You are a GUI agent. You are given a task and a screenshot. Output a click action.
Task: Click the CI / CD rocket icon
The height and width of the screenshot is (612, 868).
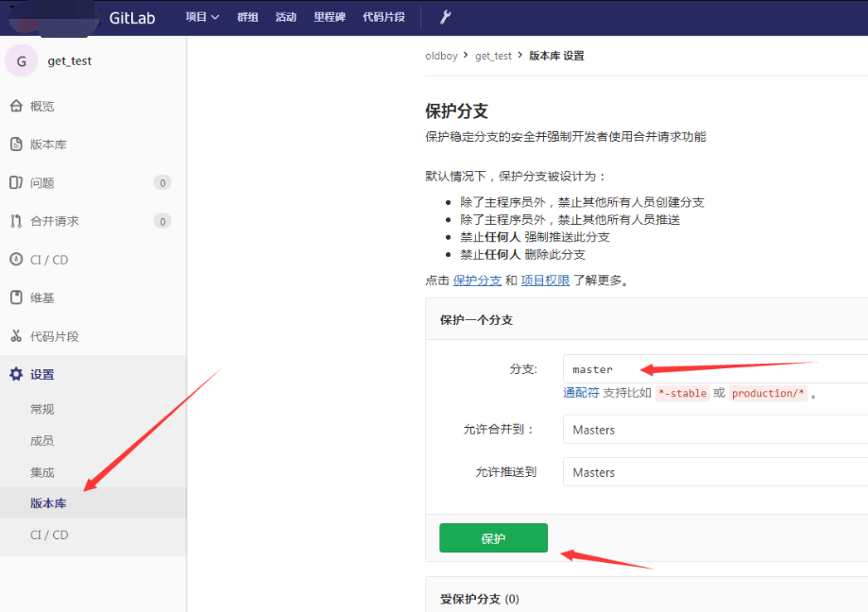pos(16,260)
